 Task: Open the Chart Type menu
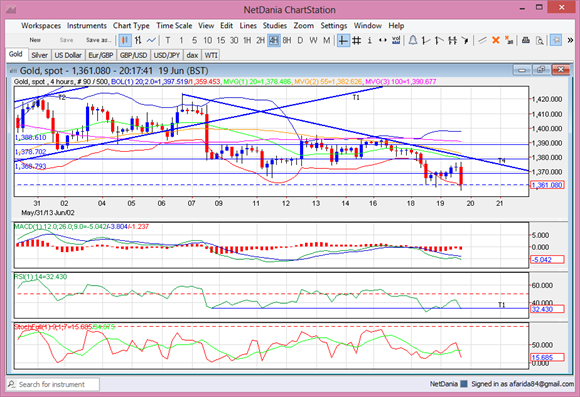pos(131,26)
